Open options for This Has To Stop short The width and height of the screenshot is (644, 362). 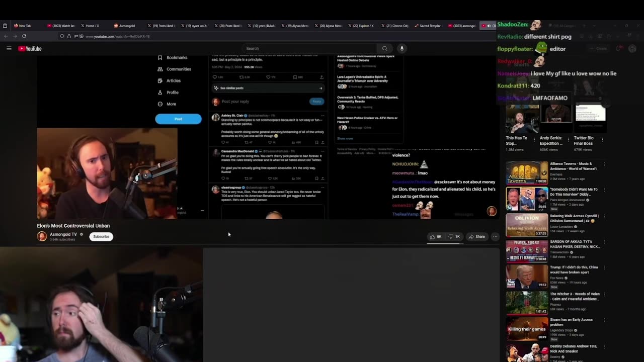tap(534, 140)
